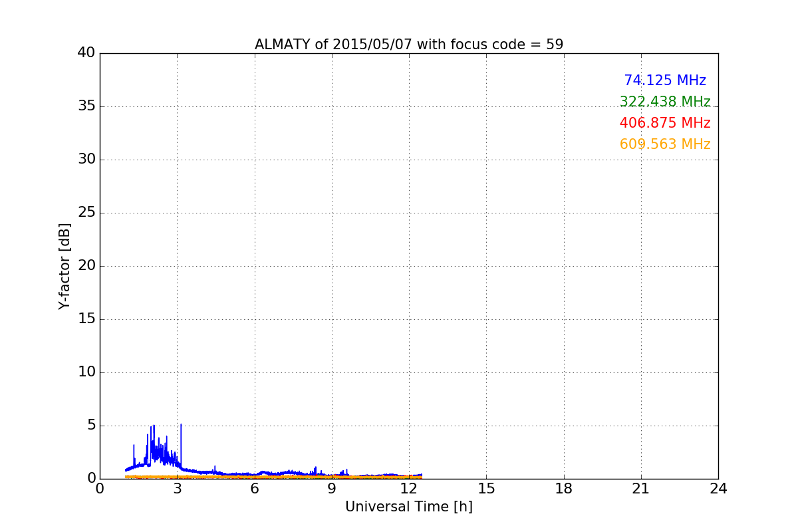Click the x-axis tick label 9
The width and height of the screenshot is (798, 532).
(x=332, y=489)
